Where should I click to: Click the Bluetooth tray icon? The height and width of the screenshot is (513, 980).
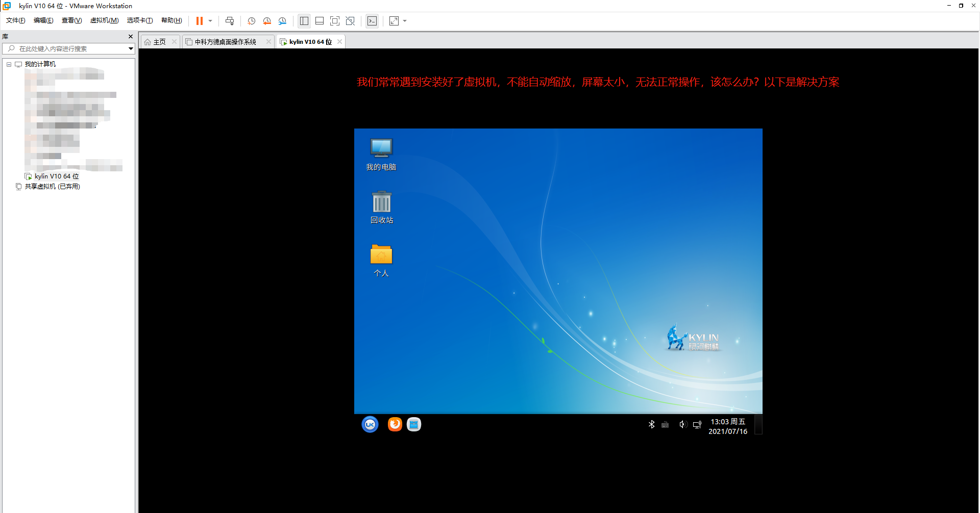click(651, 424)
